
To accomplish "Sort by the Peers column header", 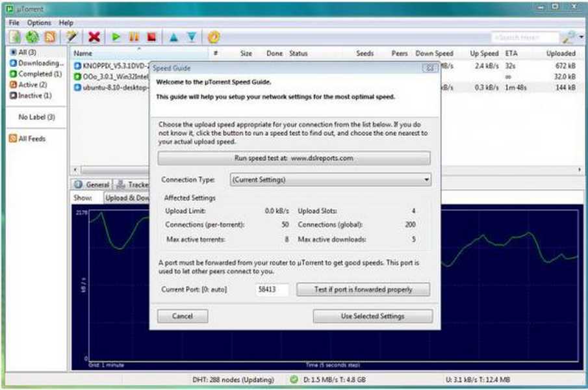I will [400, 53].
